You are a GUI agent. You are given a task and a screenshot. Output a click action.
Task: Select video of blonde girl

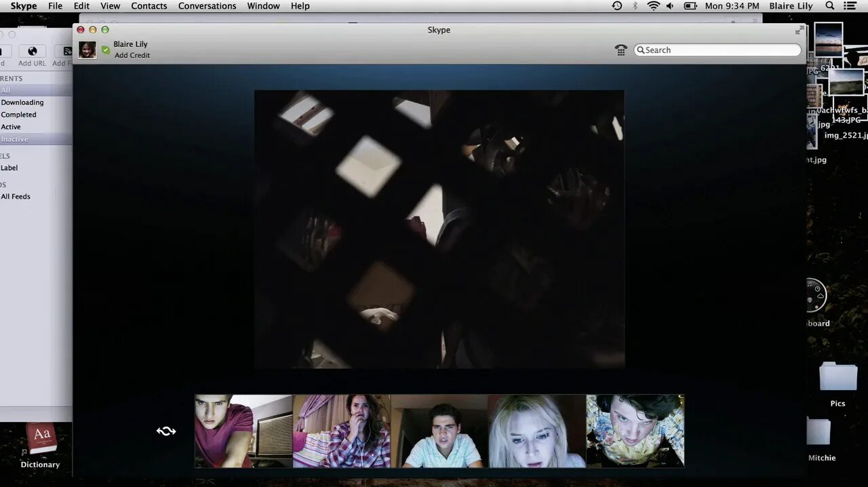pyautogui.click(x=537, y=431)
